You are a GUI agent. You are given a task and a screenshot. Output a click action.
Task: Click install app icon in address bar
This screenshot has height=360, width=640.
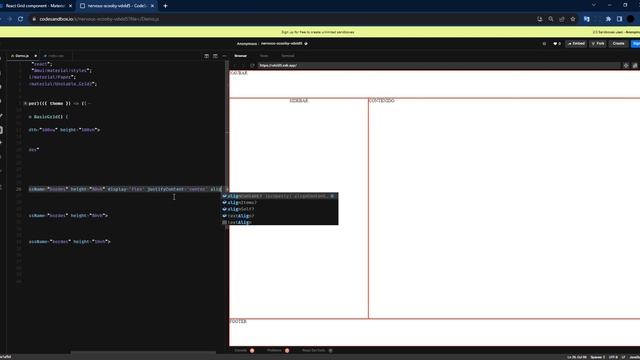540,19
